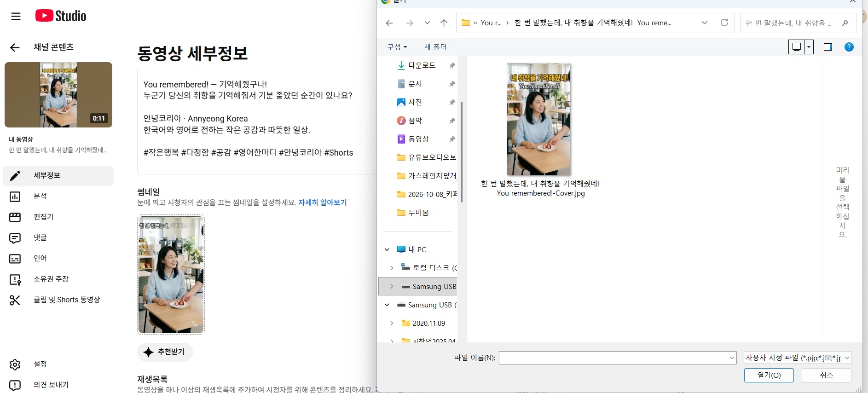Open the 자세히 알아보기 thumbnail link
The width and height of the screenshot is (868, 393).
click(x=323, y=202)
